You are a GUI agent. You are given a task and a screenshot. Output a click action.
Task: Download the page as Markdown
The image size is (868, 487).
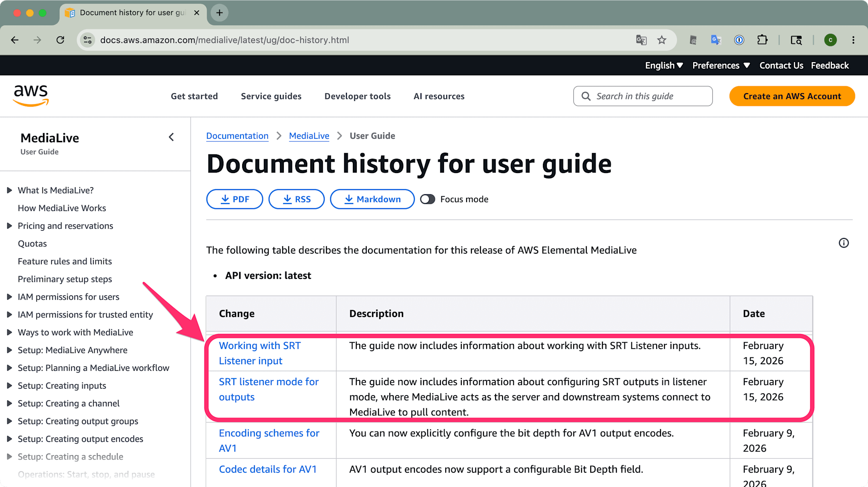pyautogui.click(x=372, y=199)
